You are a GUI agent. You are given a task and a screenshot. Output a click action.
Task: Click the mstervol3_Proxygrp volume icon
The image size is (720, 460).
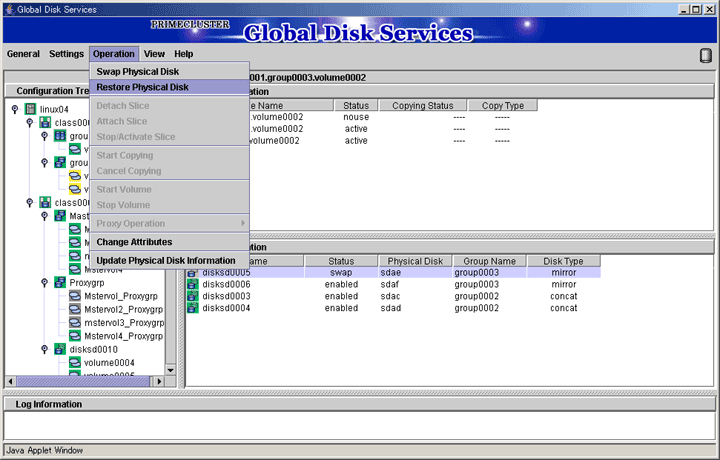pyautogui.click(x=75, y=322)
